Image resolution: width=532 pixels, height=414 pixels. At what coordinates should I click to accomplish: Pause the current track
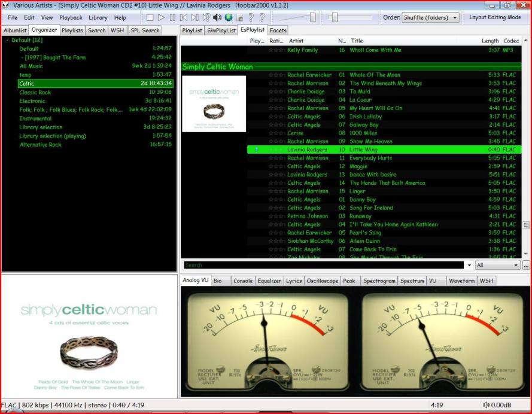coord(173,18)
